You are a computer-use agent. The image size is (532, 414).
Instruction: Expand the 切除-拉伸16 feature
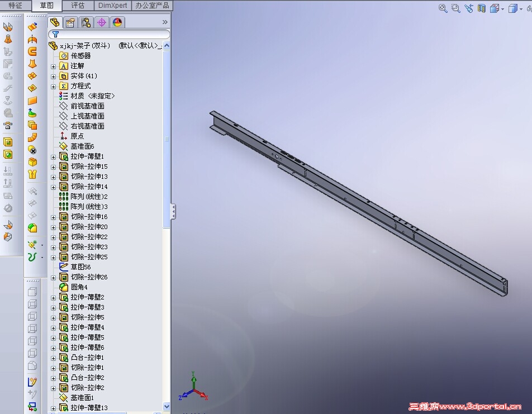tap(53, 217)
